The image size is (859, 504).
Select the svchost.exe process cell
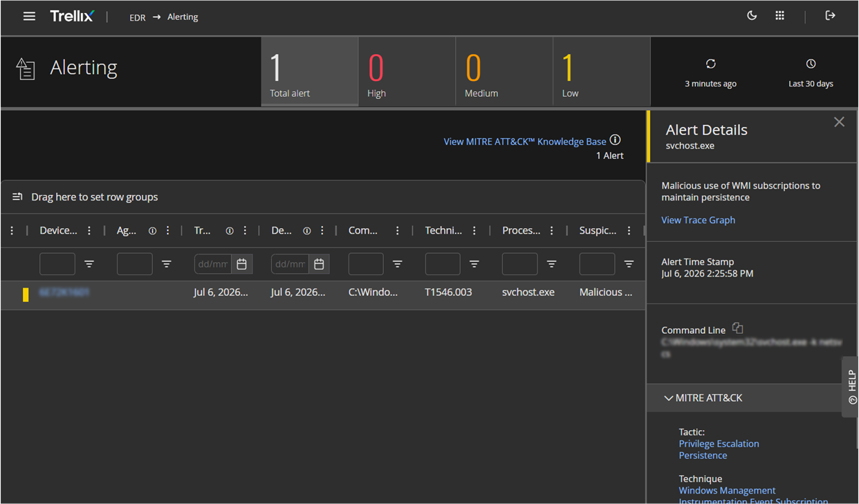(528, 292)
